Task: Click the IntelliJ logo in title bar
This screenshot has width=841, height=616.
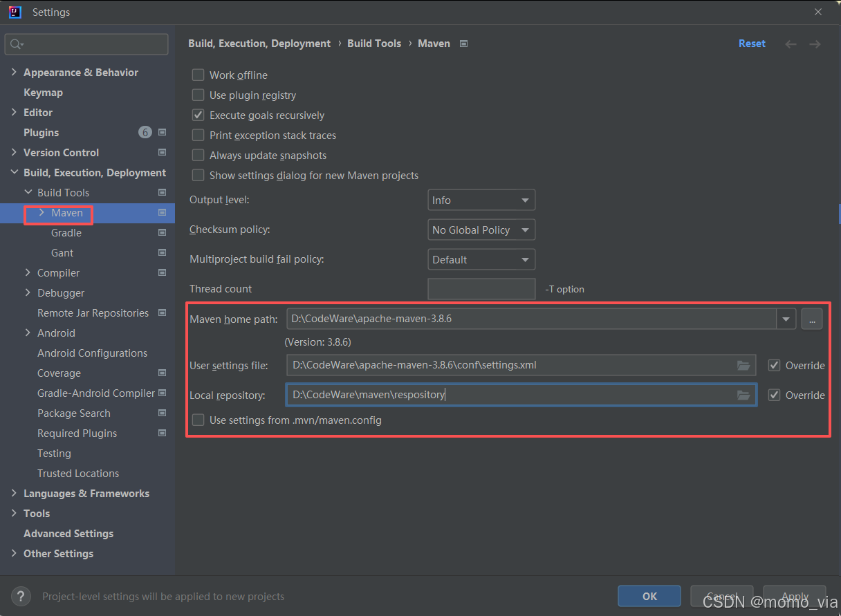Action: (15, 12)
